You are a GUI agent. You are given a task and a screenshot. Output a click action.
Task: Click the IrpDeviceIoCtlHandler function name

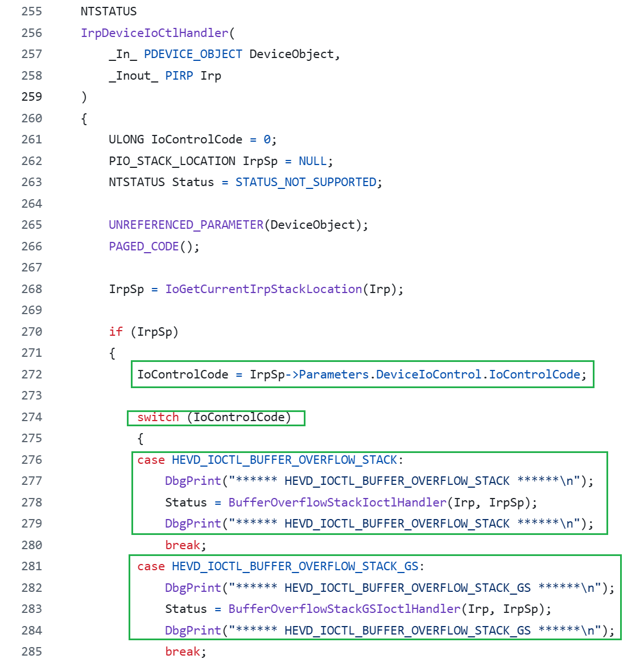coord(155,33)
